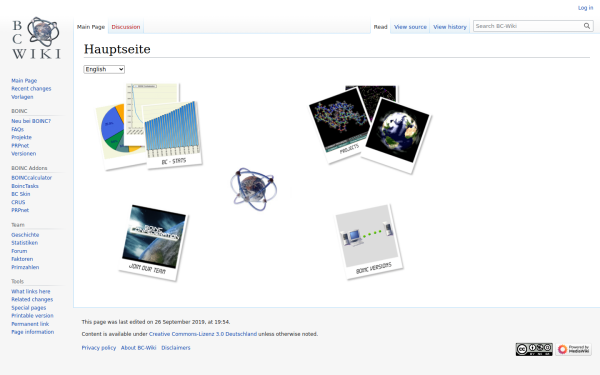
Task: Open What links here tool
Action: point(31,291)
